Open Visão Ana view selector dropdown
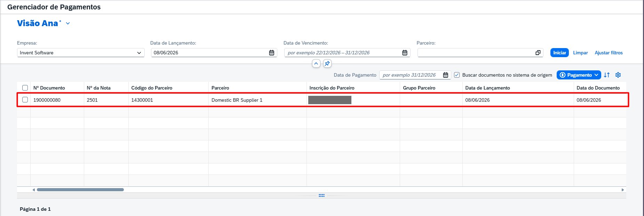Viewport: 644px width, 216px height. click(x=68, y=23)
